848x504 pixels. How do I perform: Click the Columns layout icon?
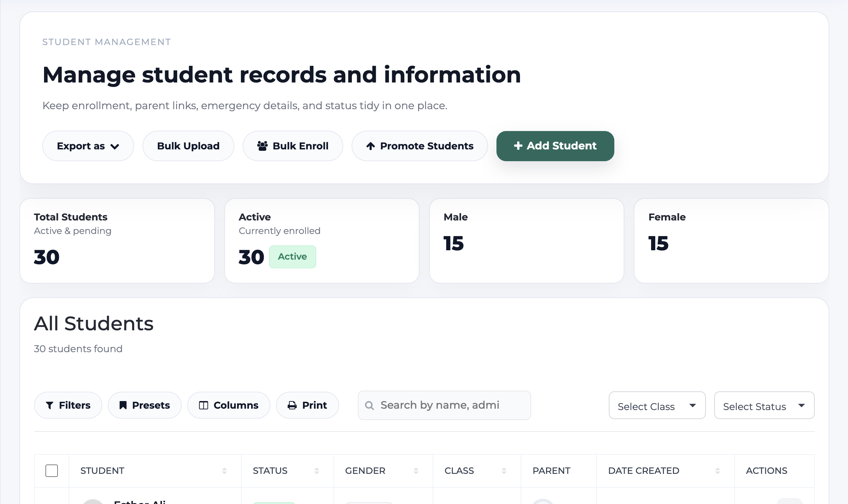click(x=204, y=405)
